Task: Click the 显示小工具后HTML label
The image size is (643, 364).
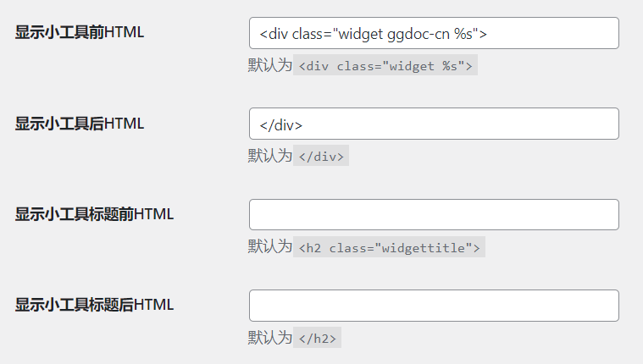Action: click(80, 124)
